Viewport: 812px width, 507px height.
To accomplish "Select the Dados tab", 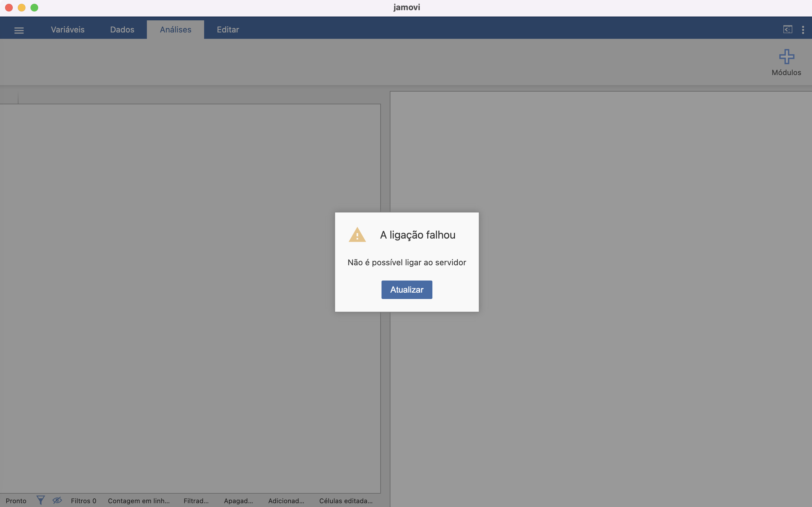I will point(122,29).
